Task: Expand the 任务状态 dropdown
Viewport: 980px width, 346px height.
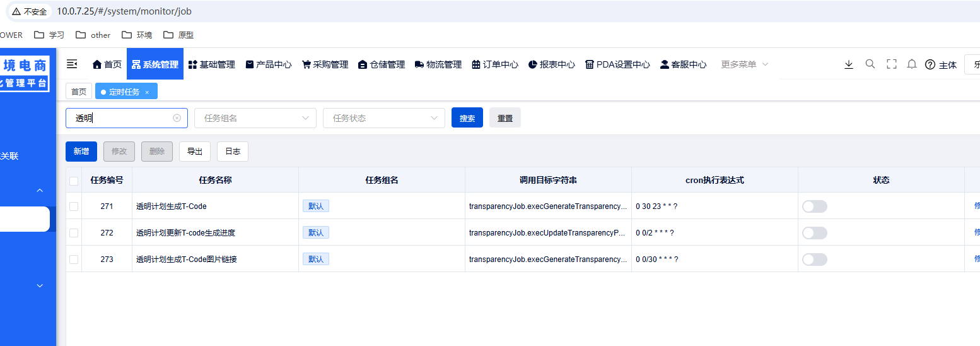Action: tap(383, 118)
